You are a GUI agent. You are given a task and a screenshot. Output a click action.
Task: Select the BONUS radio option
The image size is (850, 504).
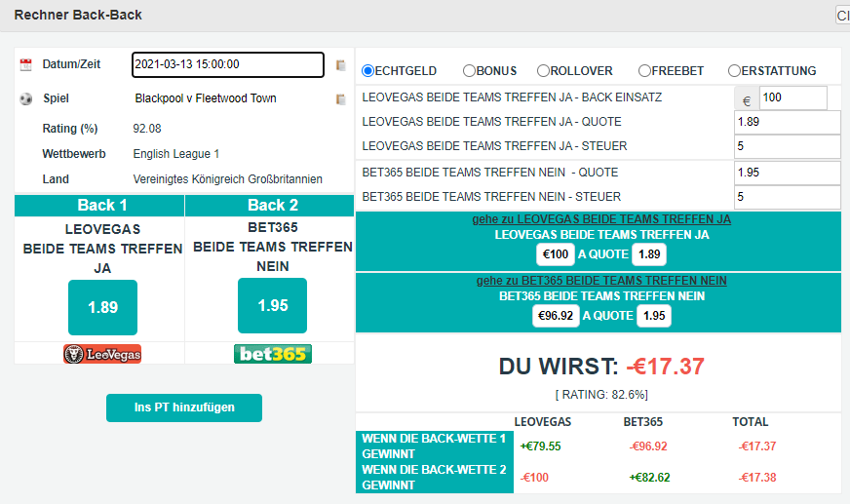point(469,71)
